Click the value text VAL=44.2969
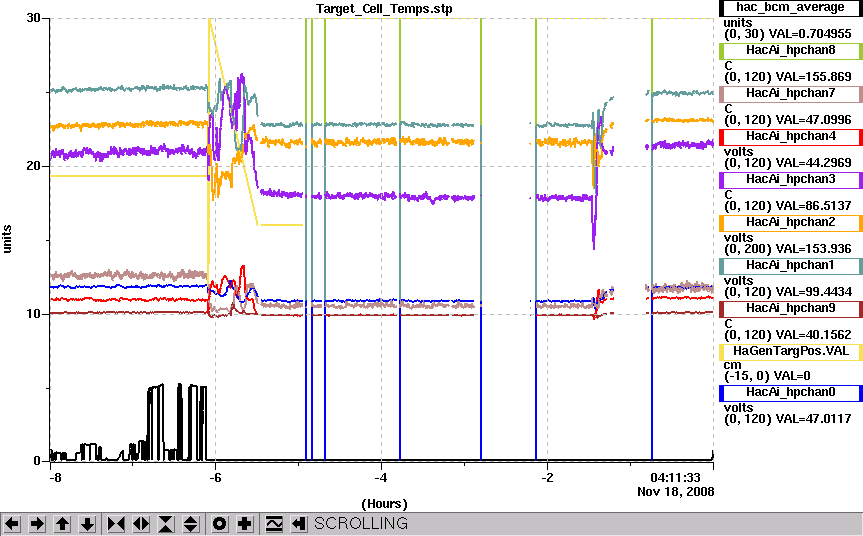This screenshot has height=536, width=863. (x=813, y=162)
